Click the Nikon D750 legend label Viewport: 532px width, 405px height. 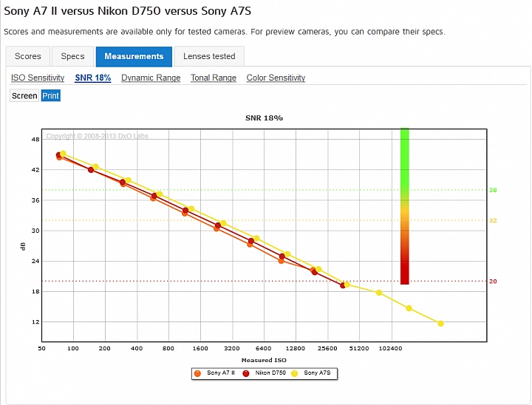point(270,372)
